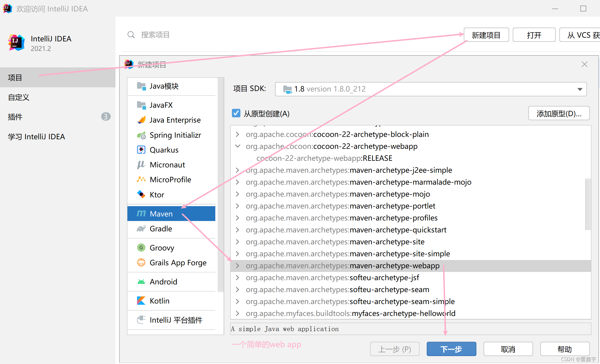Image resolution: width=600 pixels, height=364 pixels.
Task: Choose the Ktor generator icon
Action: (x=141, y=194)
